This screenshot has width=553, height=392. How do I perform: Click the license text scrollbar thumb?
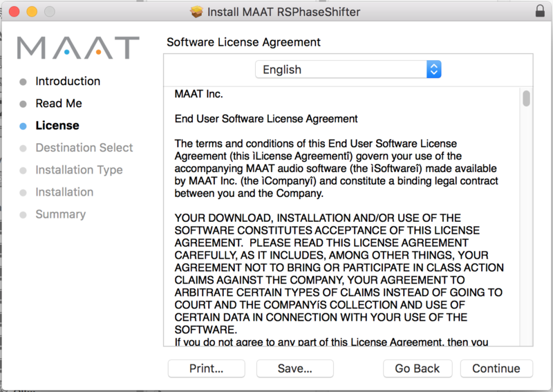click(x=527, y=98)
